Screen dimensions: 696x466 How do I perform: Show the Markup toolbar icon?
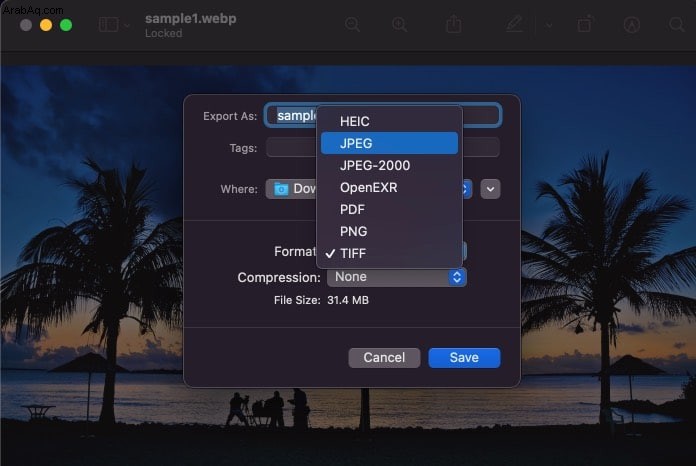[632, 25]
